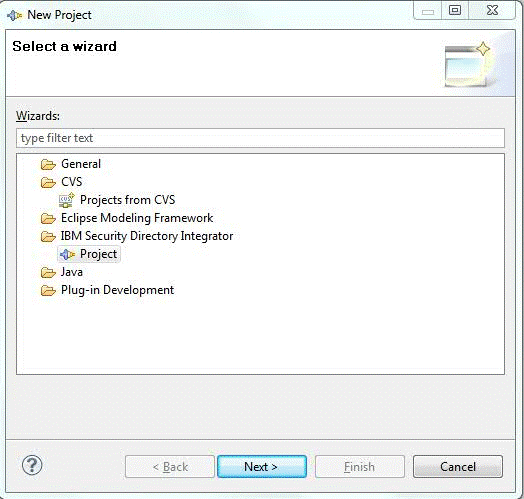Select the Plug-in Development category label

click(117, 290)
